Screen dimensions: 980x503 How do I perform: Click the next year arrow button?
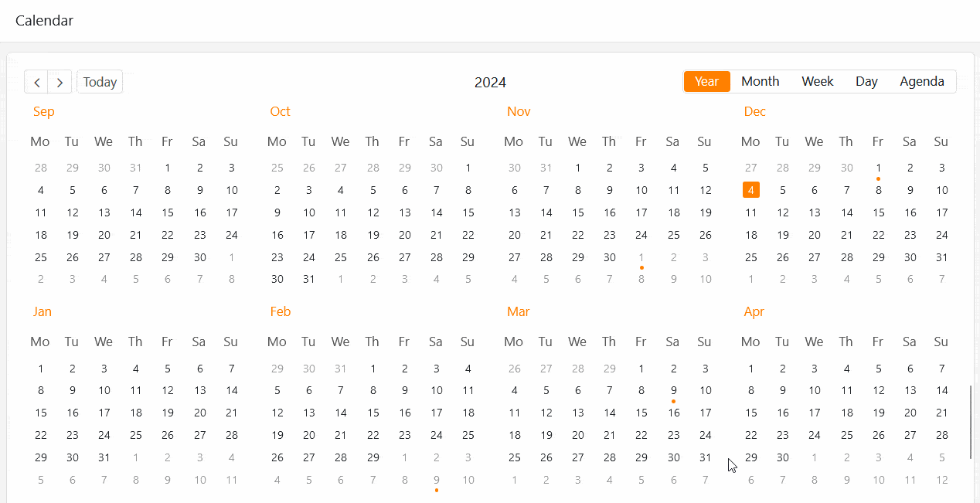60,82
